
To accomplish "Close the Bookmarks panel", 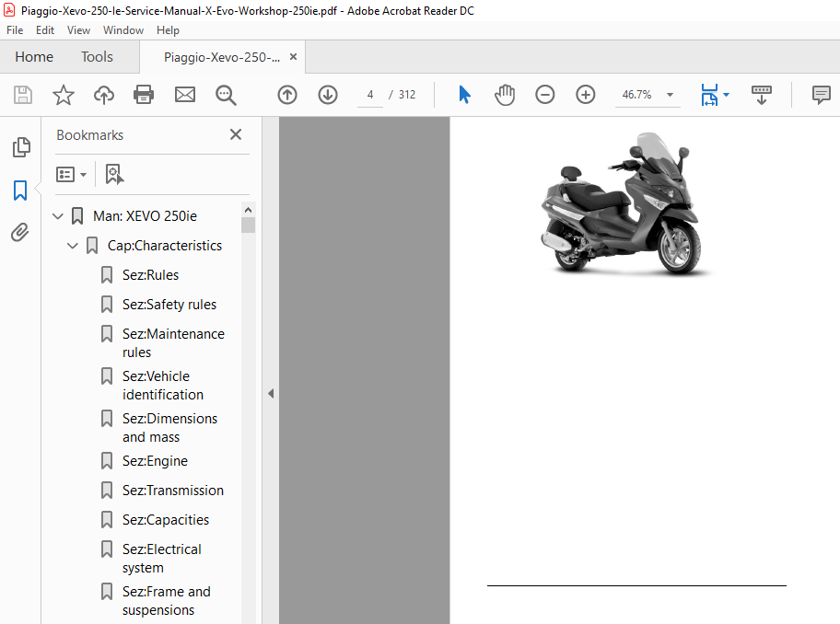I will click(236, 134).
